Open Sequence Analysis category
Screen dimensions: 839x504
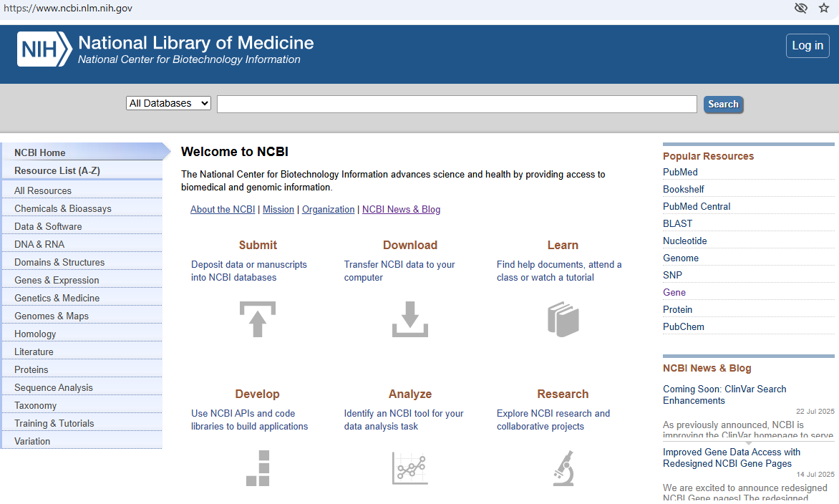pos(82,388)
